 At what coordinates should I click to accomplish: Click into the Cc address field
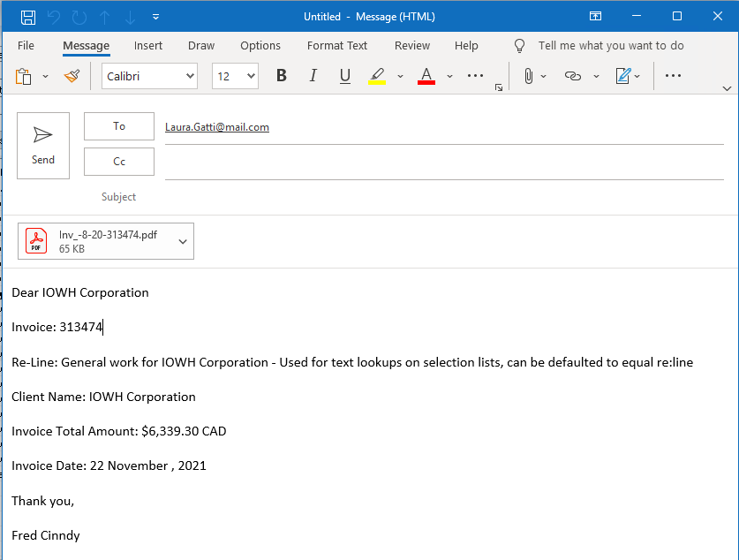(444, 163)
